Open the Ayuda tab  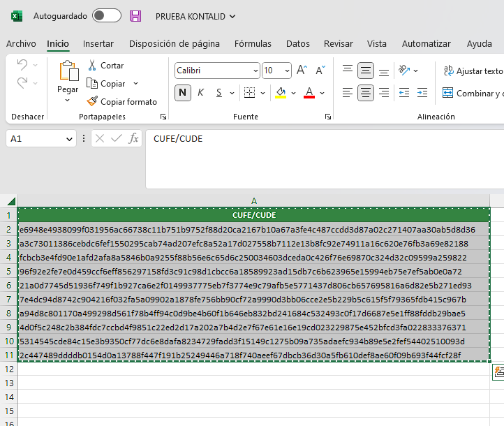480,44
